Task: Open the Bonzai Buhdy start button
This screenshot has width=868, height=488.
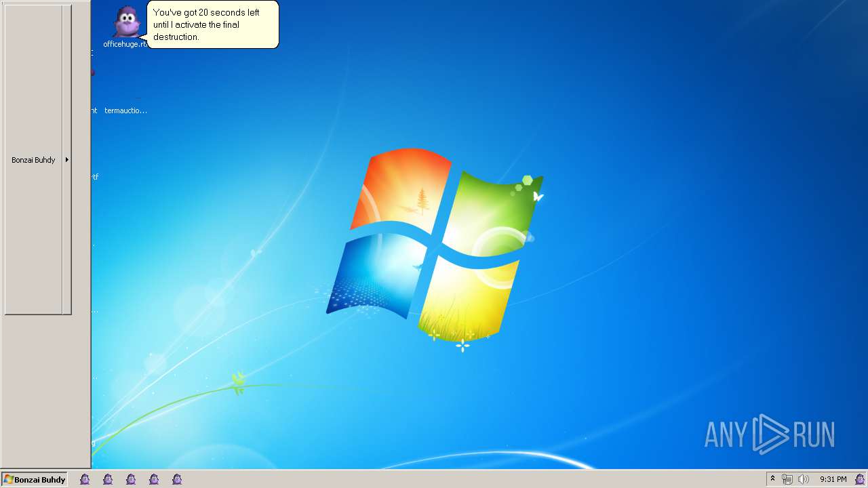Action: (35, 479)
